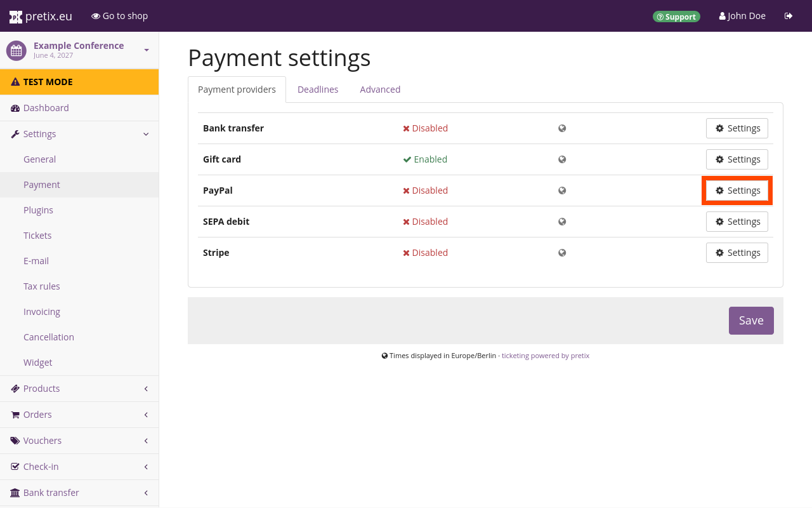Image resolution: width=812 pixels, height=508 pixels.
Task: Click the globe icon in PayPal row
Action: [562, 190]
